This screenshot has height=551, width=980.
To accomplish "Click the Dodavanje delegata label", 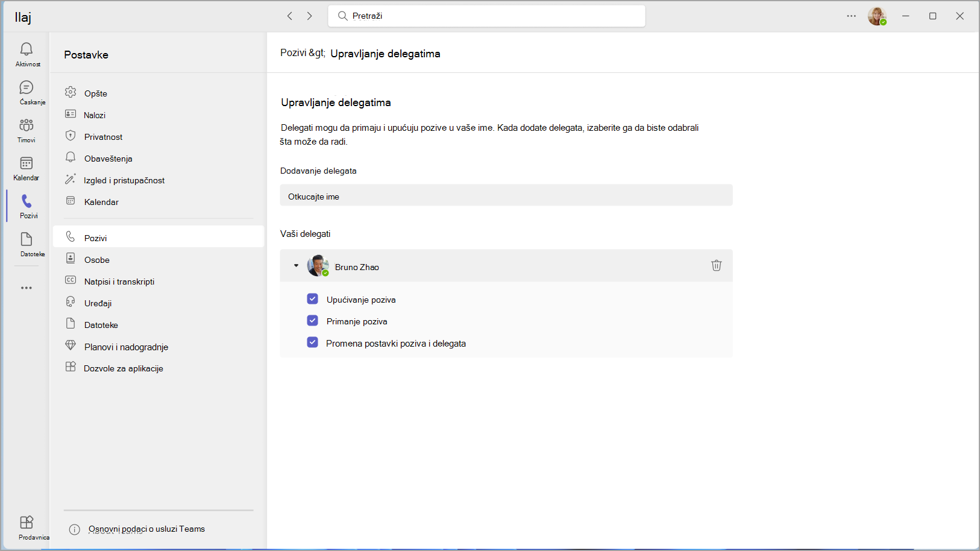I will [318, 171].
